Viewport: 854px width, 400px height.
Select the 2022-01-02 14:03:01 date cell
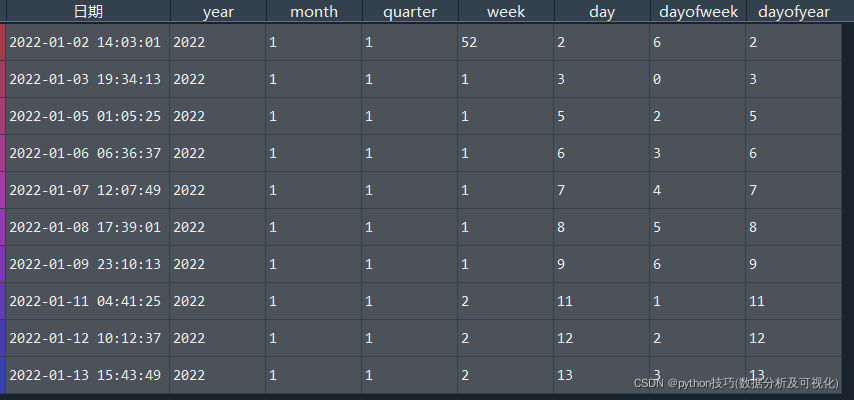85,42
